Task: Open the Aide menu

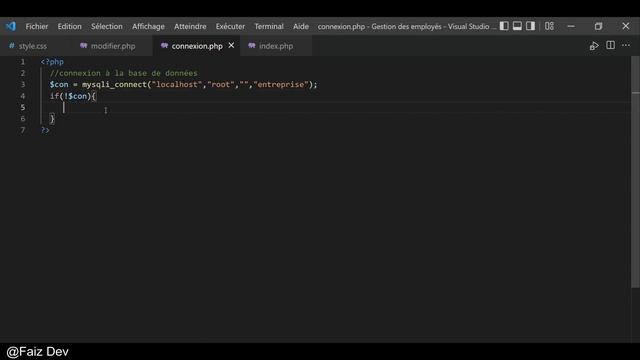Action: 301,26
